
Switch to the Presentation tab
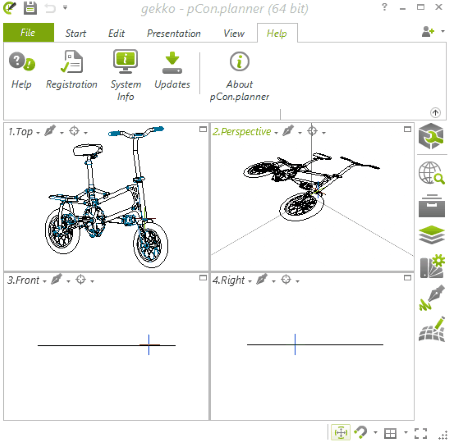coord(174,33)
